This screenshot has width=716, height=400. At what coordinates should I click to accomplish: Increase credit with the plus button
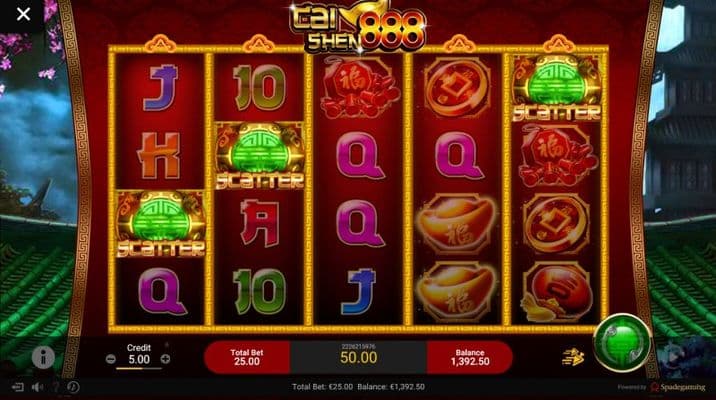(x=165, y=359)
